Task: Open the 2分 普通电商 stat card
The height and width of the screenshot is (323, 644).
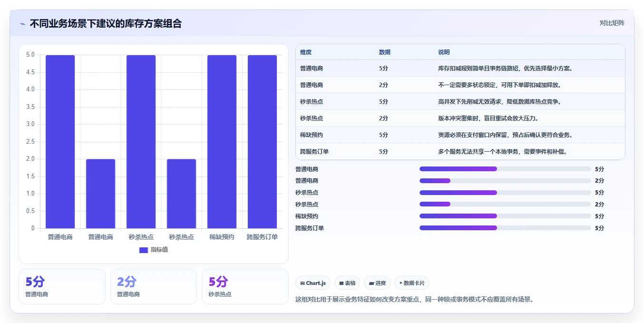Action: click(x=154, y=286)
